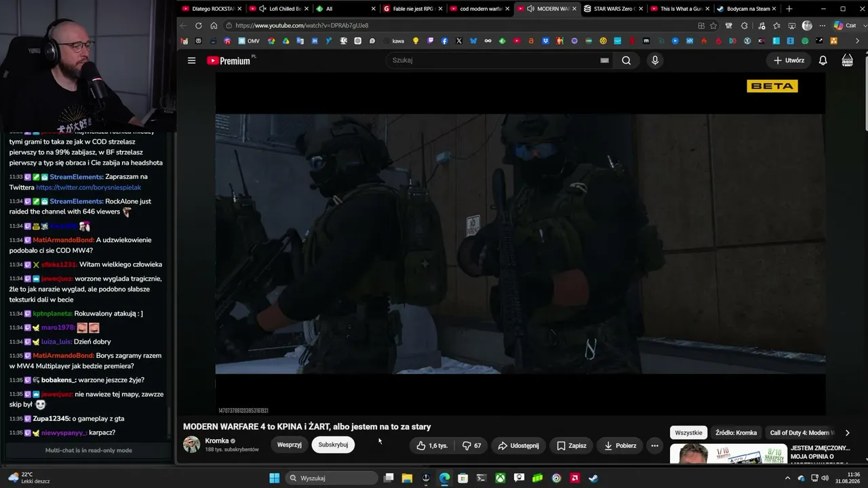868x488 pixels.
Task: Like the video with 1,6 tys. likes
Action: pyautogui.click(x=432, y=445)
